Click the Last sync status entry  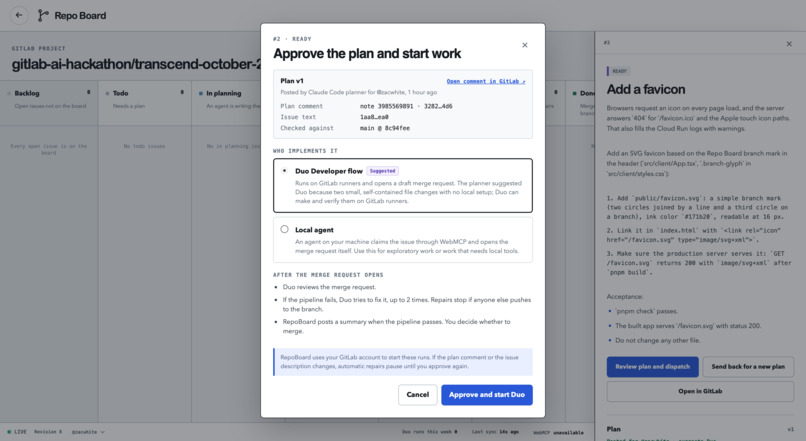(495, 432)
